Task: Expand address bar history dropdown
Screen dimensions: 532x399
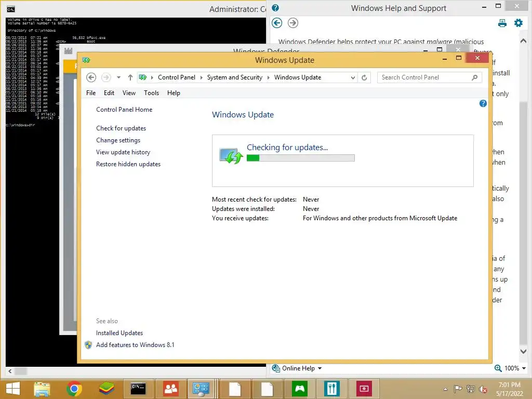Action: pos(353,78)
